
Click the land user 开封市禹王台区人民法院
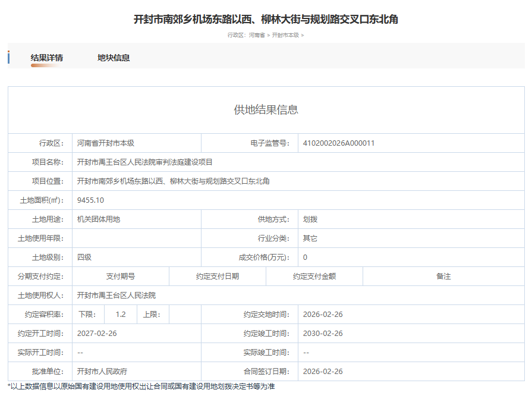[x=117, y=296]
